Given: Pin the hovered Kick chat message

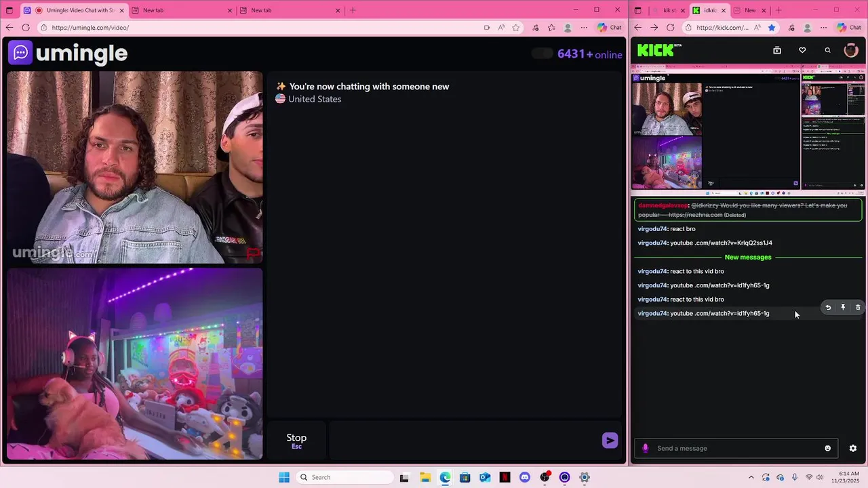Looking at the screenshot, I should point(843,308).
